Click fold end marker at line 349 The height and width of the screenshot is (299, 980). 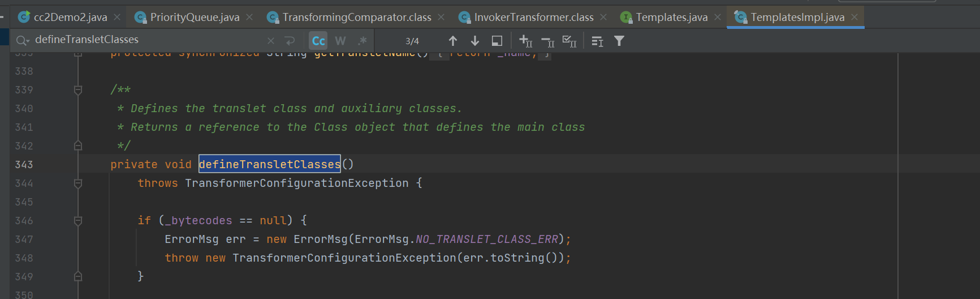pos(78,276)
